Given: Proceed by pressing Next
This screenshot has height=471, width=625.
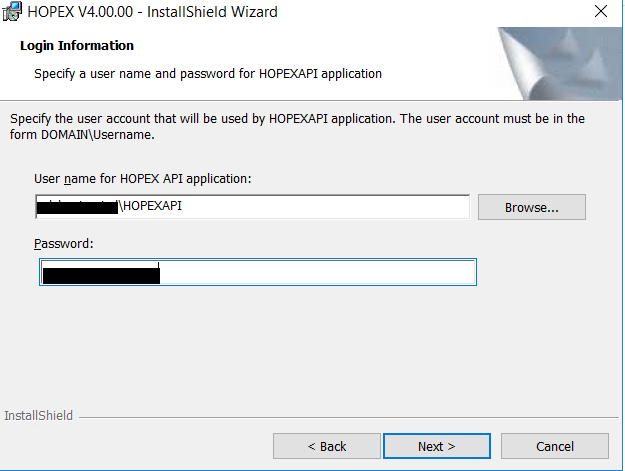Looking at the screenshot, I should pyautogui.click(x=437, y=446).
